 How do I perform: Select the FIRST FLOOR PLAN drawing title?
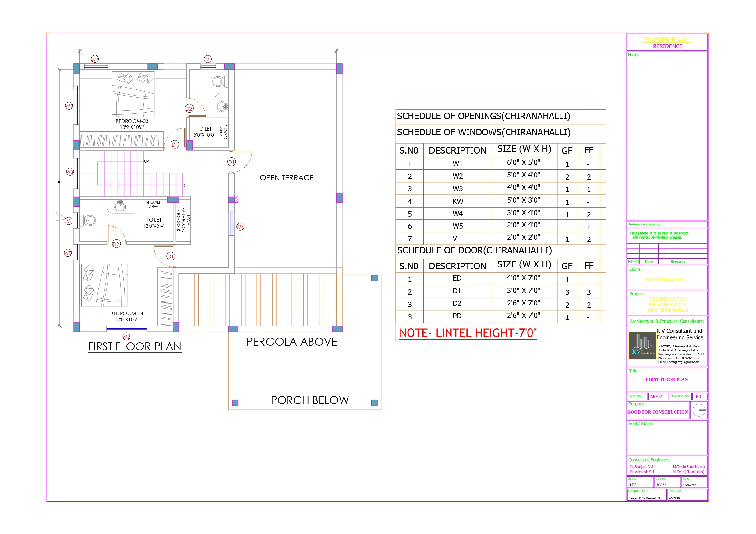[x=135, y=347]
